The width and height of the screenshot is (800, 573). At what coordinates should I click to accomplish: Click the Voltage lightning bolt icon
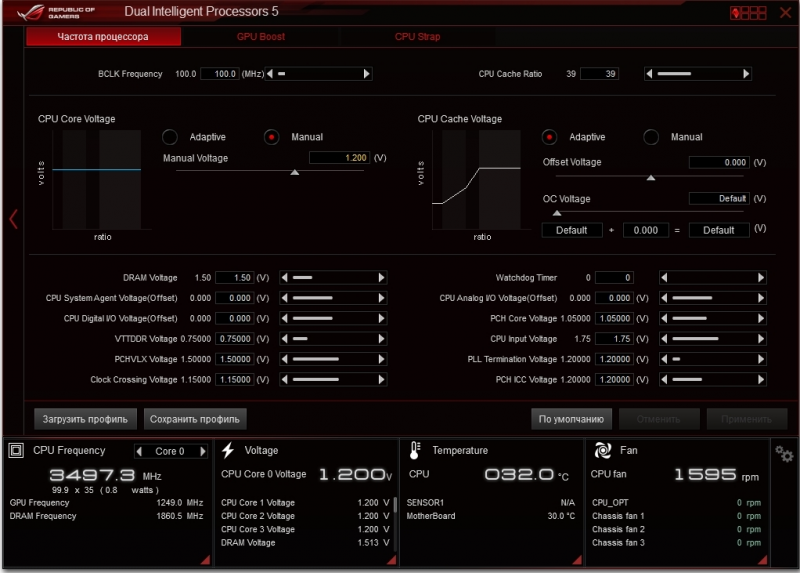[228, 450]
